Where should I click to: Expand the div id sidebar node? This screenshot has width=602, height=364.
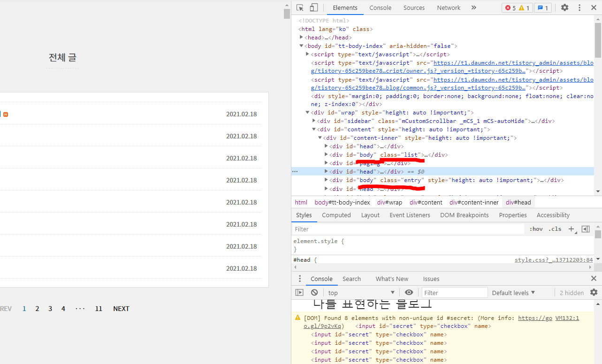(x=314, y=121)
